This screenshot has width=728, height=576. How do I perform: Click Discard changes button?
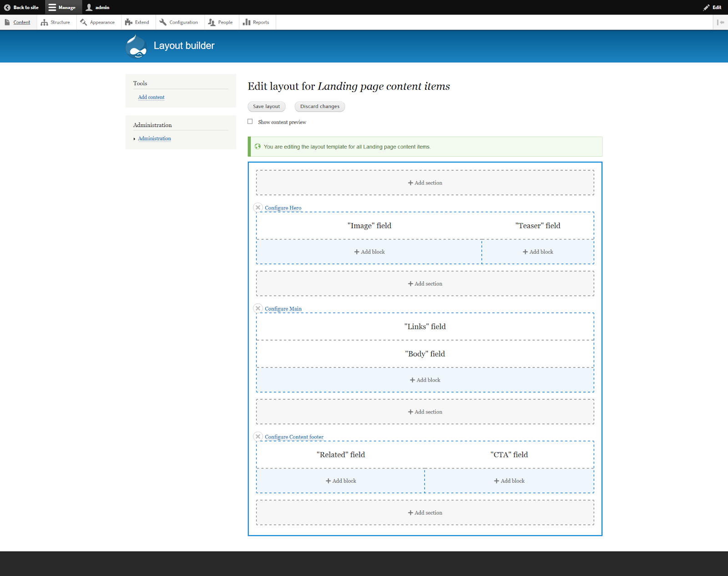(x=320, y=107)
